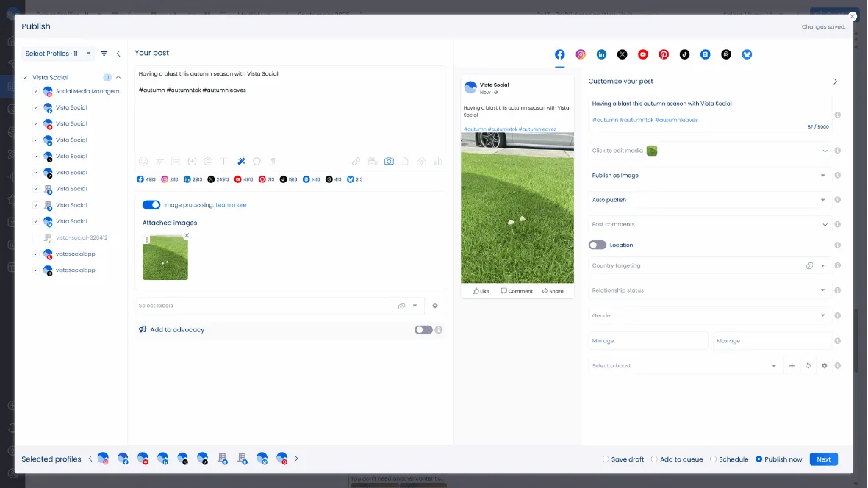The width and height of the screenshot is (868, 488).
Task: Open the Image processing Learn more link
Action: coord(231,205)
